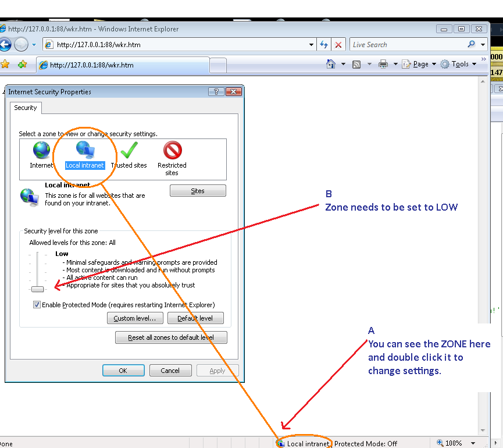Click the Refresh page icon
The height and width of the screenshot is (448, 503).
[324, 45]
